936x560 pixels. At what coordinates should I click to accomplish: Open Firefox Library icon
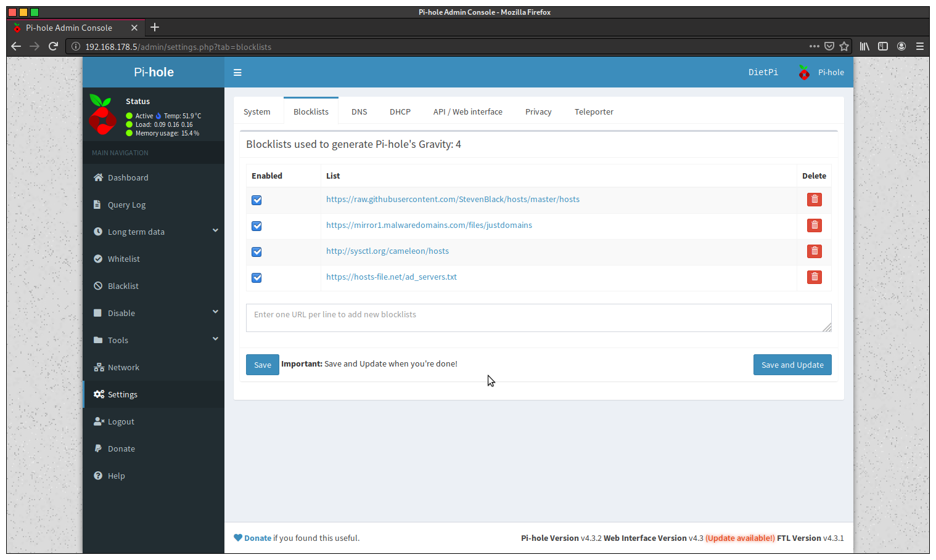[864, 46]
